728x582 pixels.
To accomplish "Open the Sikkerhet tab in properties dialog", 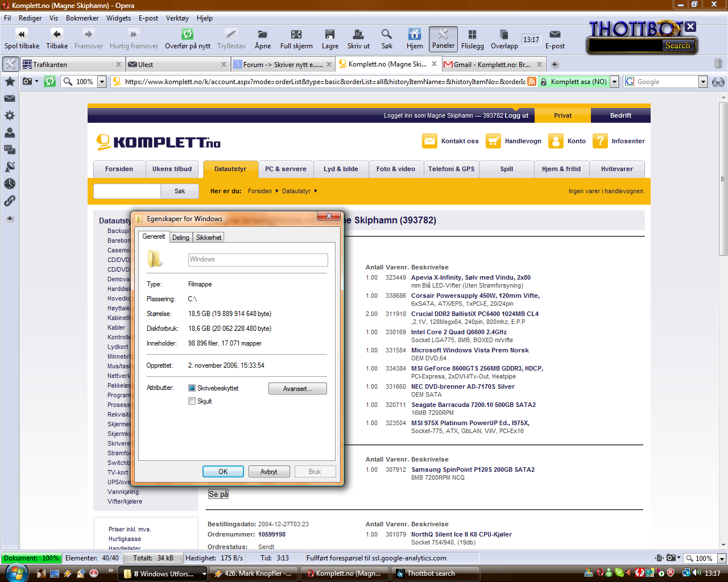I will (x=209, y=238).
